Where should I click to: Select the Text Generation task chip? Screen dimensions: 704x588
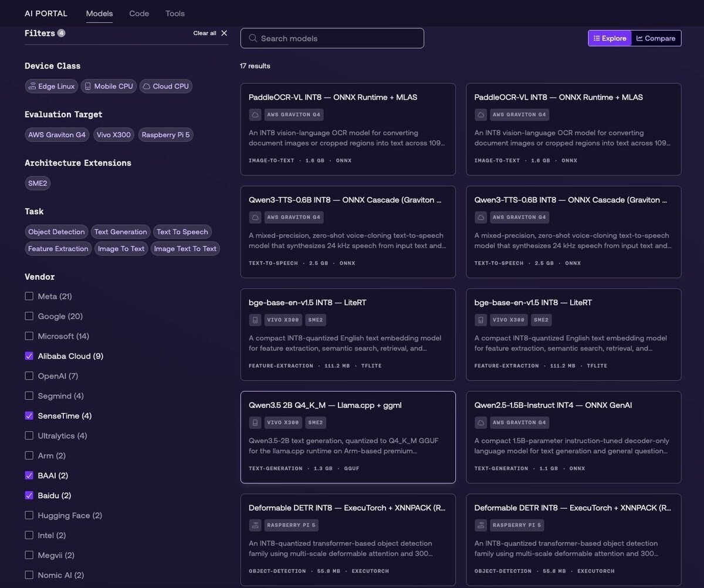[x=120, y=232]
